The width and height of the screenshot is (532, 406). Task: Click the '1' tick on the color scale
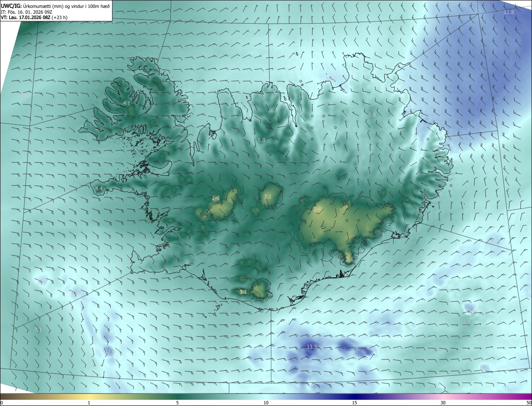click(89, 403)
